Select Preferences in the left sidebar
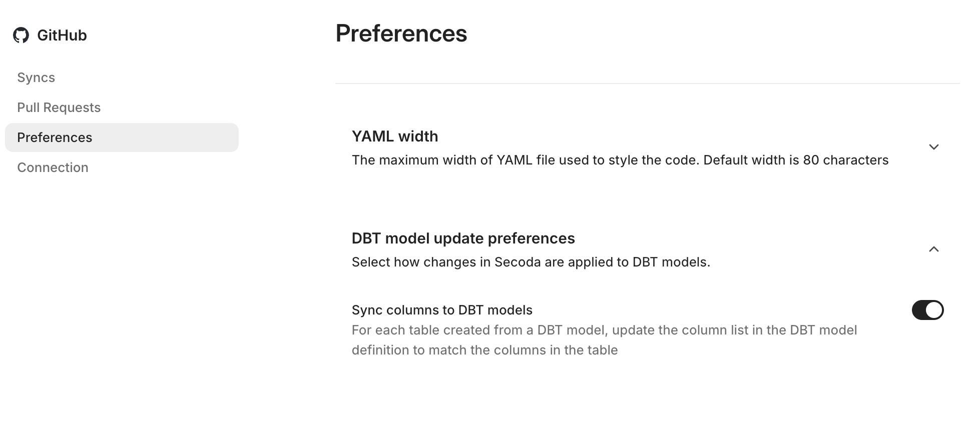 coord(55,137)
